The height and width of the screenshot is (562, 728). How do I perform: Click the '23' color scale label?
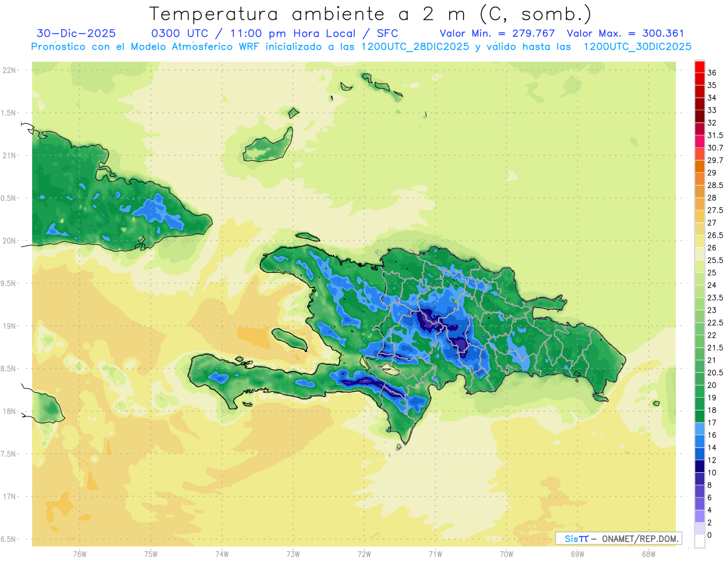712,310
